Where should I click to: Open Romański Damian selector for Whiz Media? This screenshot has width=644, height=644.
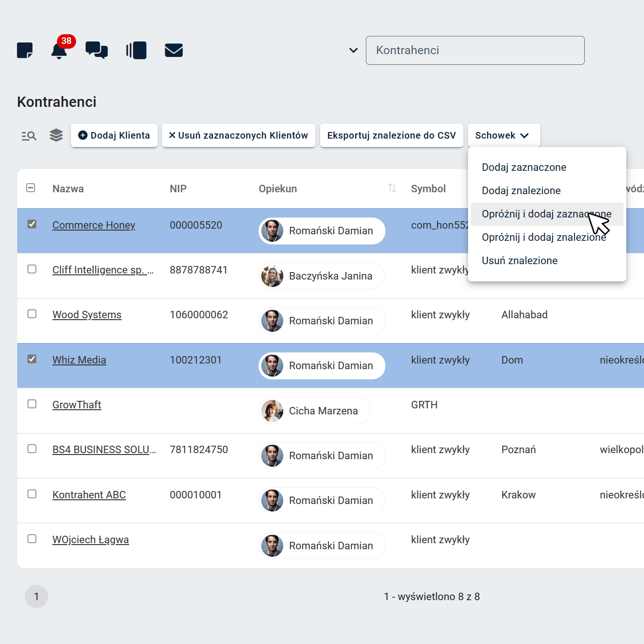pyautogui.click(x=322, y=366)
